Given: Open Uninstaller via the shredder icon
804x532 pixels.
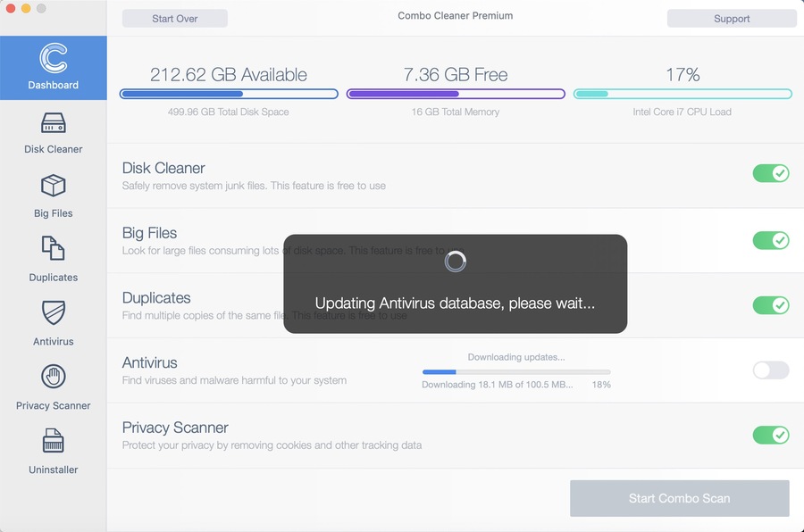Looking at the screenshot, I should click(54, 441).
